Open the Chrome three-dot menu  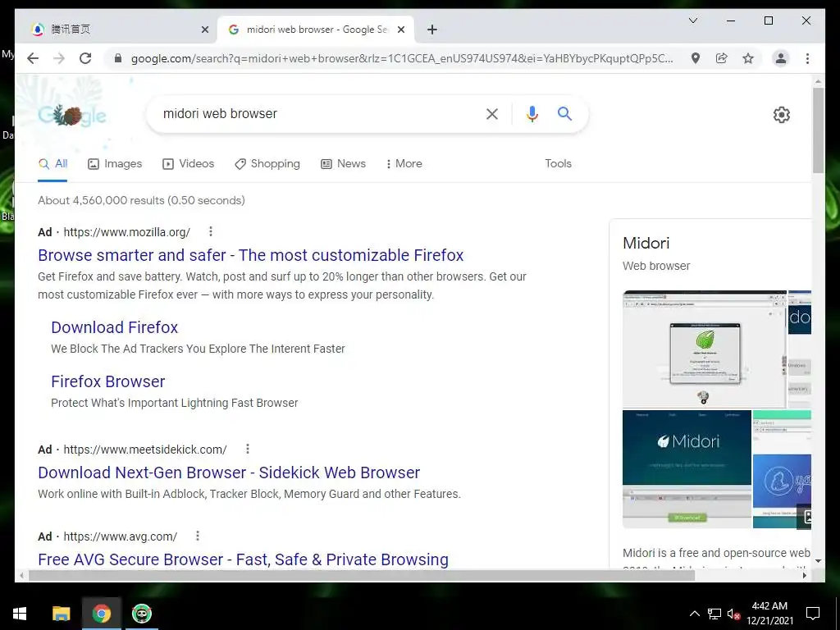point(807,58)
